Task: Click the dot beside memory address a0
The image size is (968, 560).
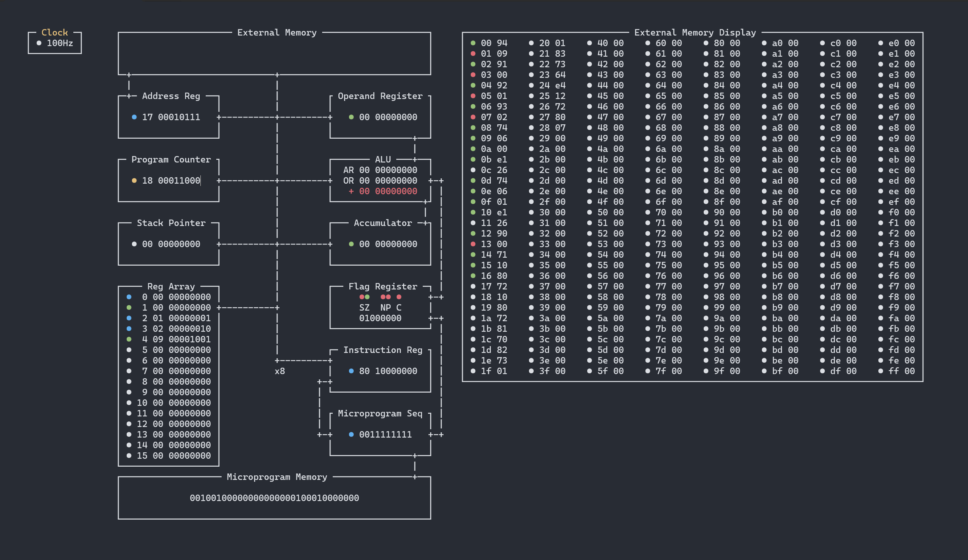Action: (764, 43)
